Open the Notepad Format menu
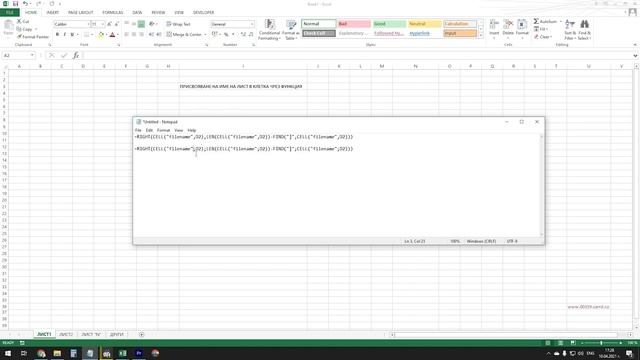 click(x=163, y=130)
